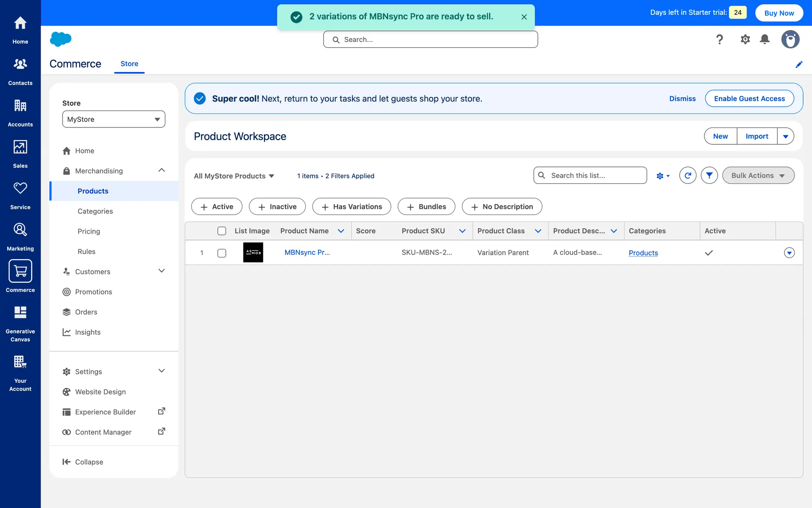The width and height of the screenshot is (812, 508).
Task: Open Generative Canvas in left navigation
Action: [20, 323]
